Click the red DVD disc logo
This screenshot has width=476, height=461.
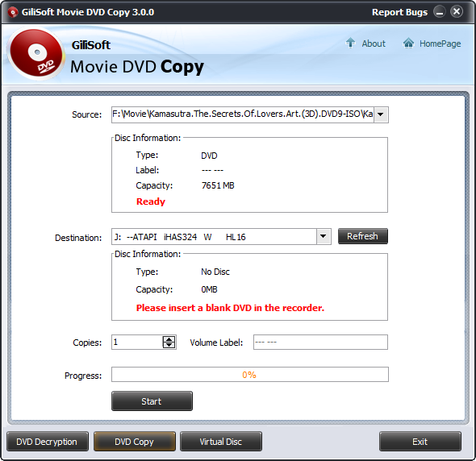pyautogui.click(x=36, y=54)
